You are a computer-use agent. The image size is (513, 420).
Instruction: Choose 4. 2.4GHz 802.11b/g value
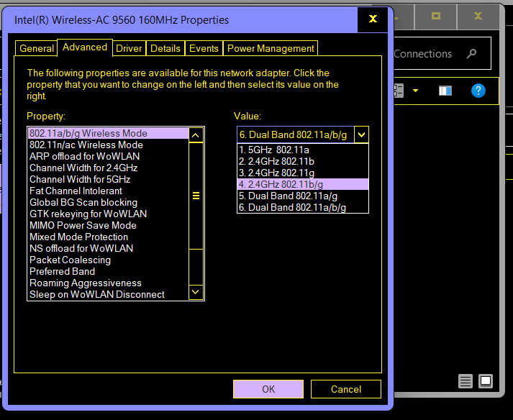point(303,184)
